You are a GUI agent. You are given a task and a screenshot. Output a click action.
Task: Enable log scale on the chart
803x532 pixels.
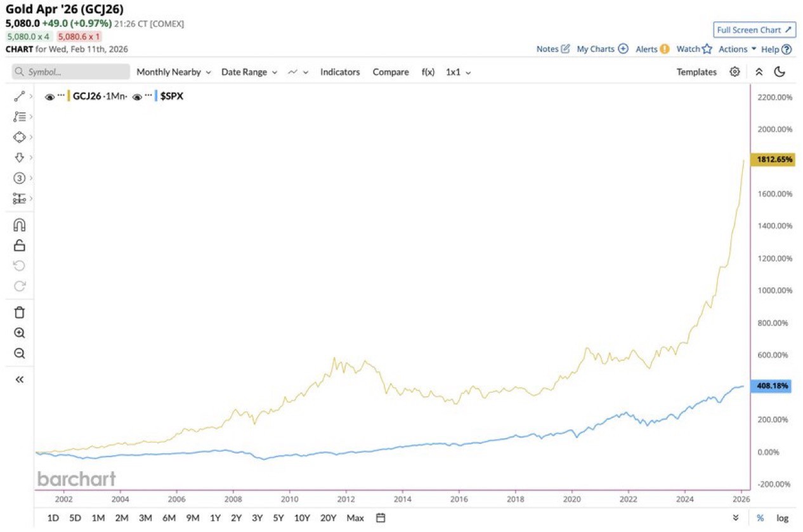782,518
